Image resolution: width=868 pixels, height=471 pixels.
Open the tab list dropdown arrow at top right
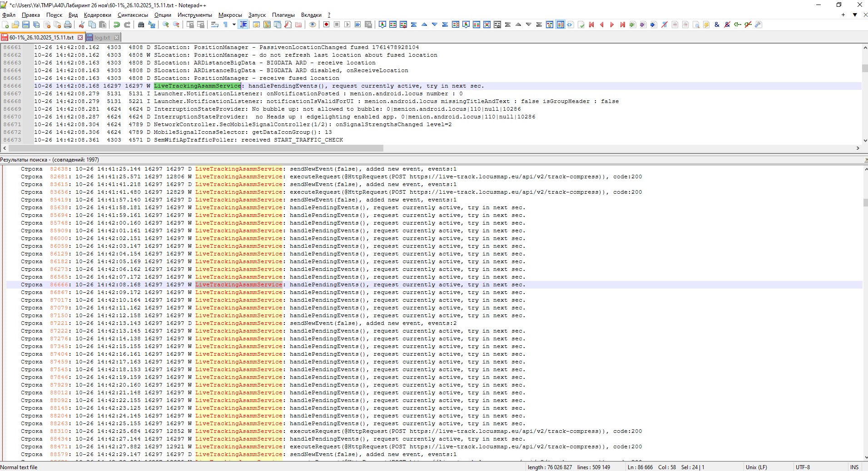point(854,15)
